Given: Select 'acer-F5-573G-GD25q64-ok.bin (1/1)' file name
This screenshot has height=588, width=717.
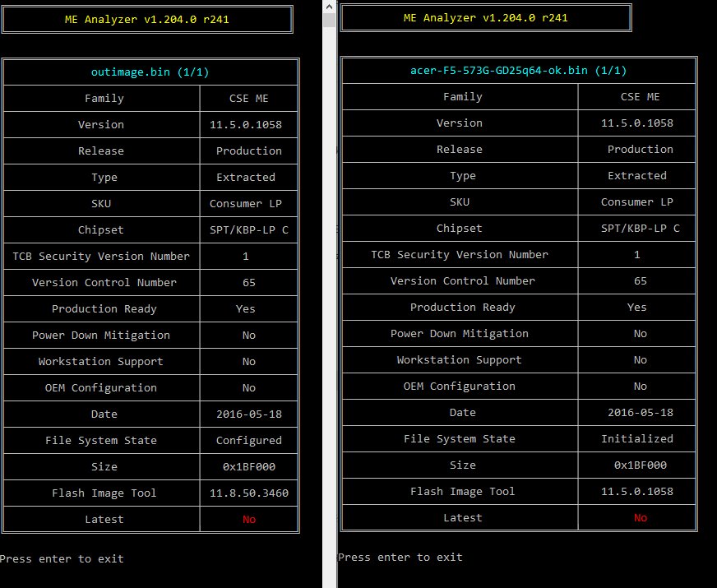Looking at the screenshot, I should pos(519,71).
